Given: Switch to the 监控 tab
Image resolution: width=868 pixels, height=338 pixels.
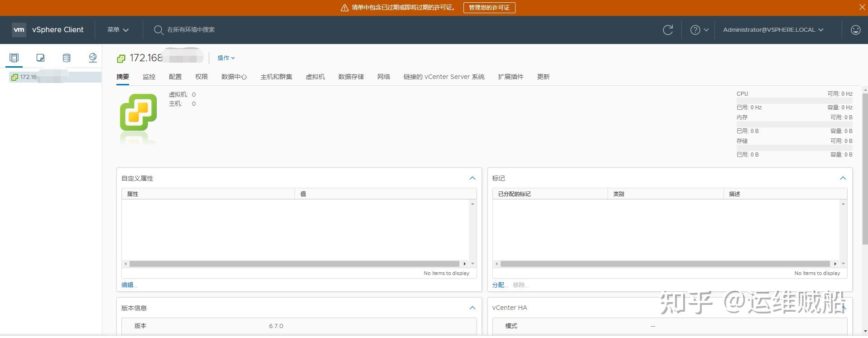Looking at the screenshot, I should (149, 77).
